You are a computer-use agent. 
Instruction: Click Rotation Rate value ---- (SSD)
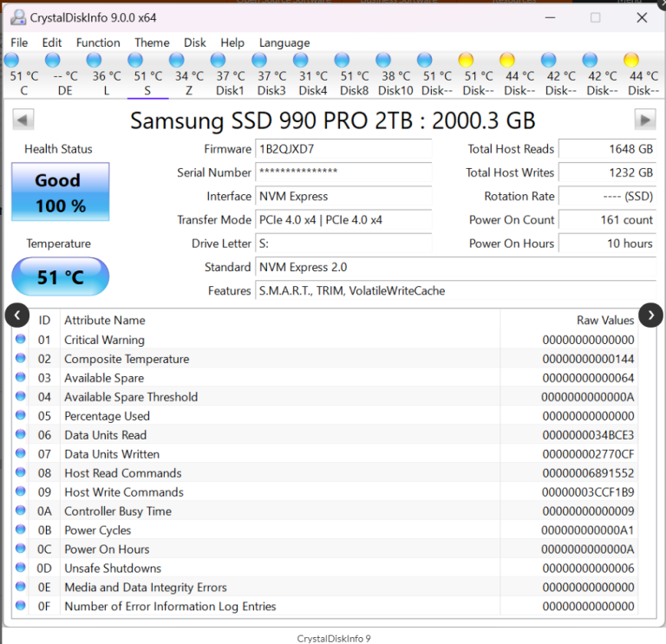607,196
